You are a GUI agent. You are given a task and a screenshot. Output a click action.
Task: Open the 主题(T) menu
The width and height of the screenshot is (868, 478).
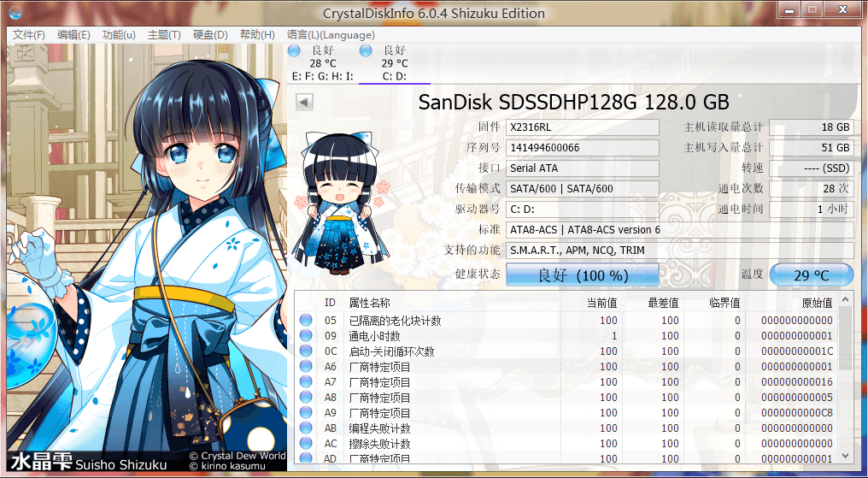point(164,35)
